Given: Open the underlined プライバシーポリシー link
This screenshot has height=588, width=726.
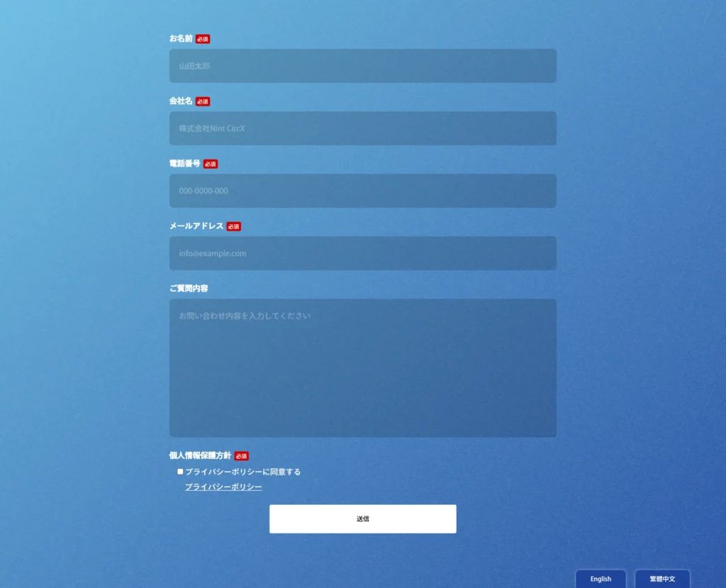Looking at the screenshot, I should click(223, 487).
